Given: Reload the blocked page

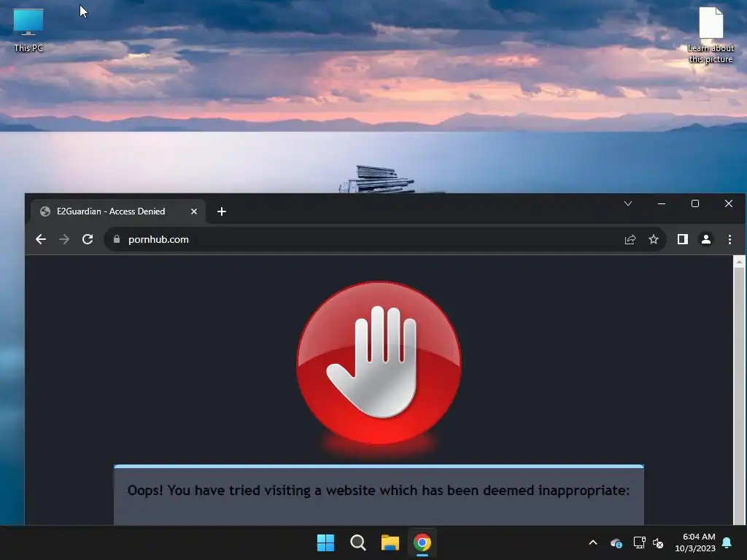Looking at the screenshot, I should point(88,239).
